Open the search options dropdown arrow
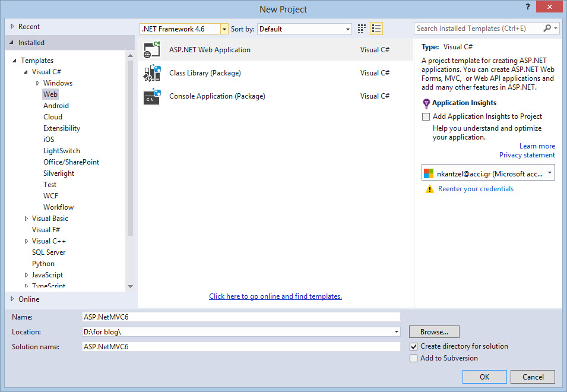This screenshot has height=392, width=567. pyautogui.click(x=556, y=28)
